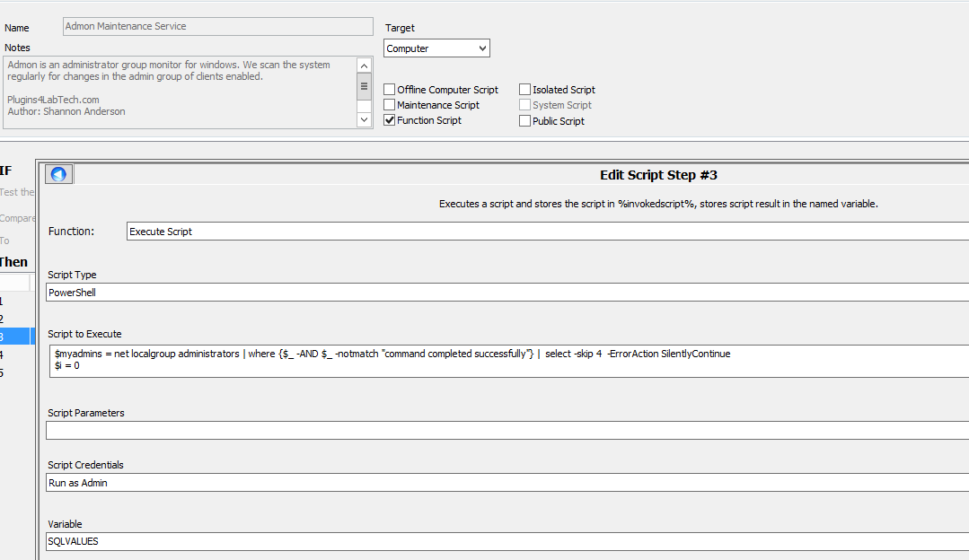Toggle the Maintenance Script checkbox
This screenshot has height=560, width=969.
(390, 105)
